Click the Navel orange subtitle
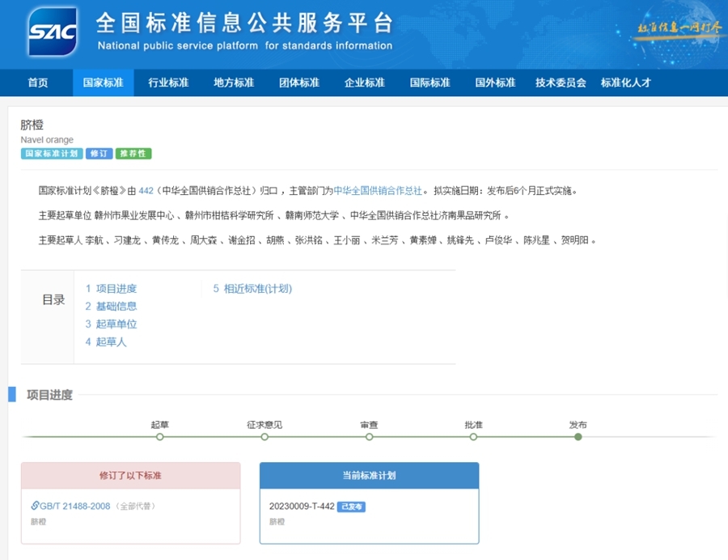Screen dimensions: 728x560 tap(47, 140)
